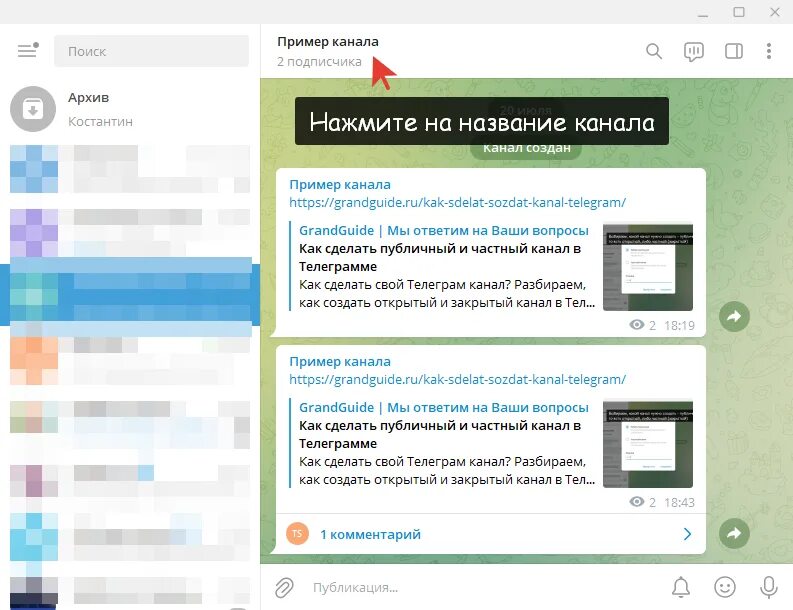This screenshot has width=793, height=610.
Task: Click GrandGuide preview title in 18:43 post
Action: 444,408
